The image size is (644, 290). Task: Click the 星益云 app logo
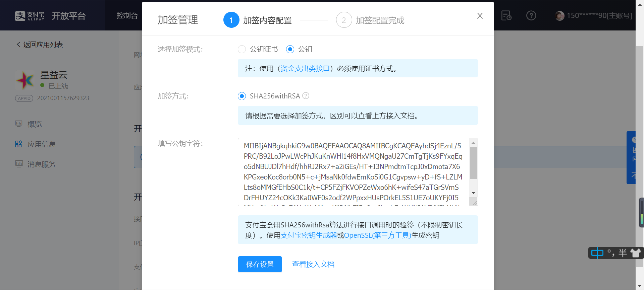pyautogui.click(x=25, y=80)
